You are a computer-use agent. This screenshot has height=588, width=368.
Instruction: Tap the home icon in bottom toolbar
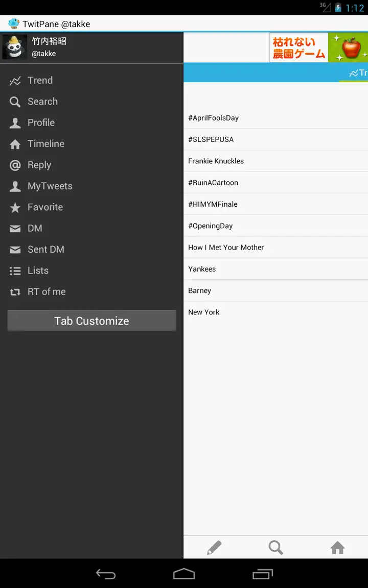[337, 548]
